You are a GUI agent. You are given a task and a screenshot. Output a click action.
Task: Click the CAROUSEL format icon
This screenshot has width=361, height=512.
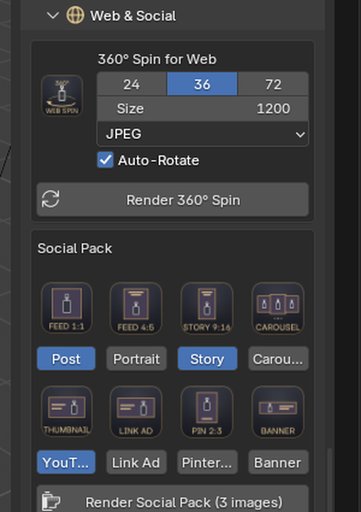click(278, 308)
